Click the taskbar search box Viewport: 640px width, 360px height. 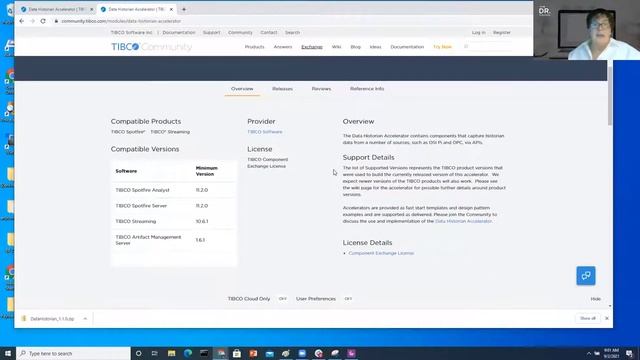click(73, 353)
